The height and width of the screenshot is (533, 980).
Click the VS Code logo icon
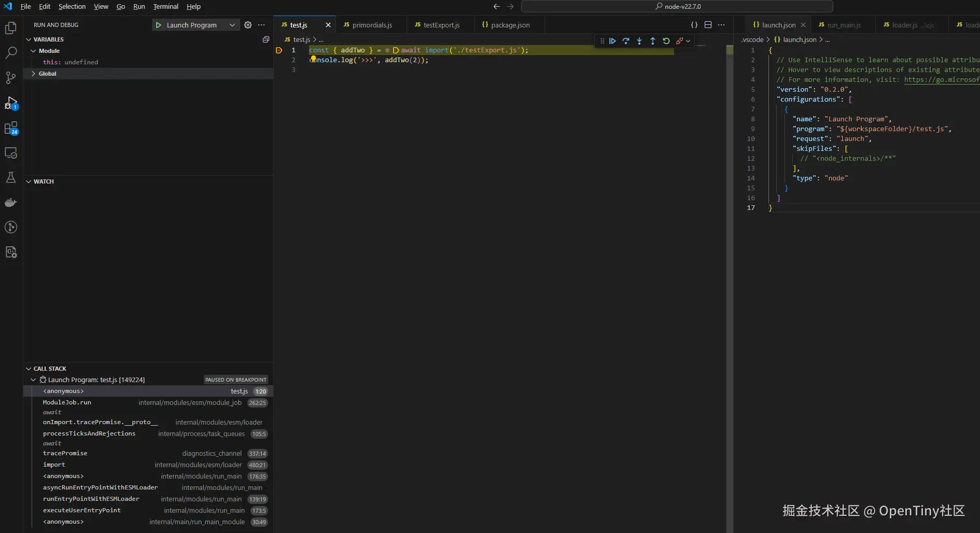pyautogui.click(x=8, y=7)
